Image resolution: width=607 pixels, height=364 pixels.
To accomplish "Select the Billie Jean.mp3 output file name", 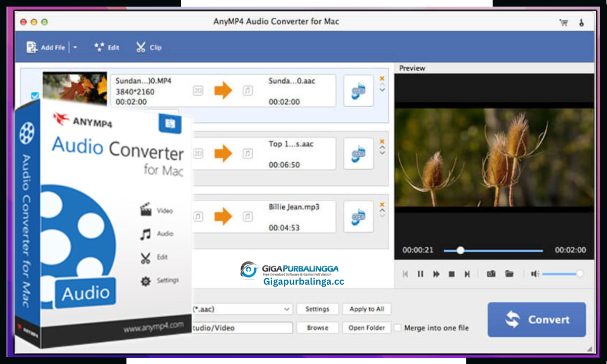I will (294, 207).
